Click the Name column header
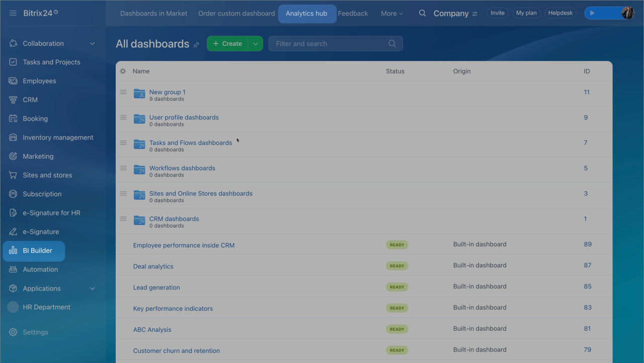Viewport: 644px width, 363px height. click(x=141, y=71)
